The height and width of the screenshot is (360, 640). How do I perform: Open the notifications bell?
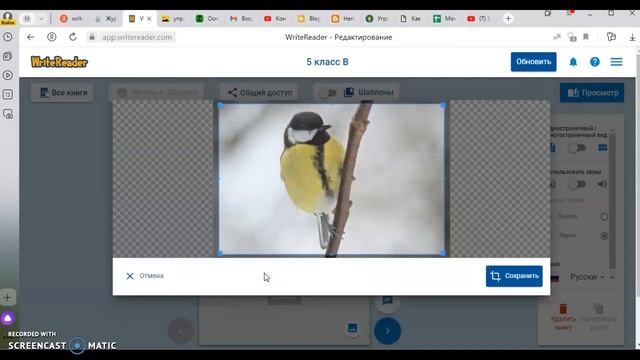573,62
